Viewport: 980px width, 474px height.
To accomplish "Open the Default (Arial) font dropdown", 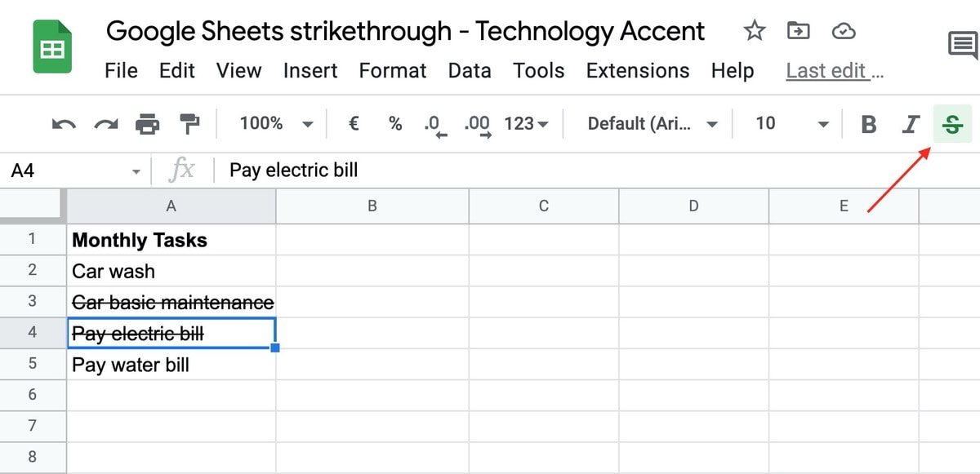I will (x=653, y=124).
